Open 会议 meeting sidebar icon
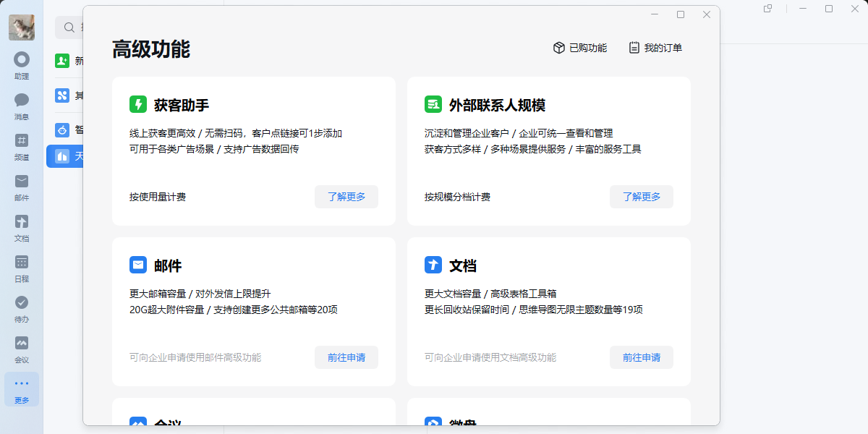Viewport: 868px width, 434px height. pos(22,349)
